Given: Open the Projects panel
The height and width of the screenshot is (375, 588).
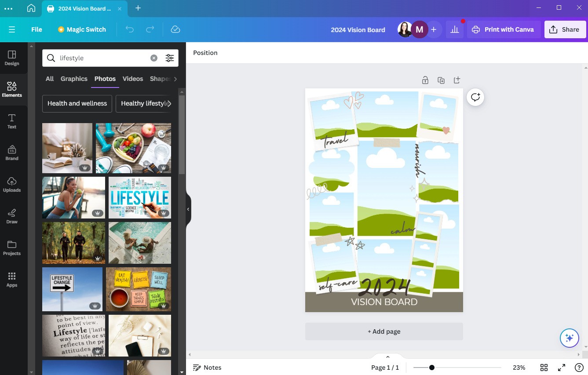Looking at the screenshot, I should point(12,248).
